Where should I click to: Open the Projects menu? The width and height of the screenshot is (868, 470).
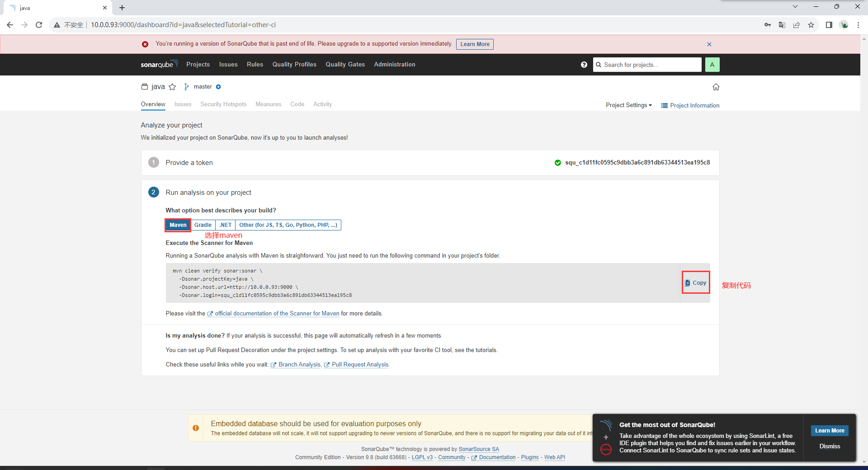click(198, 64)
